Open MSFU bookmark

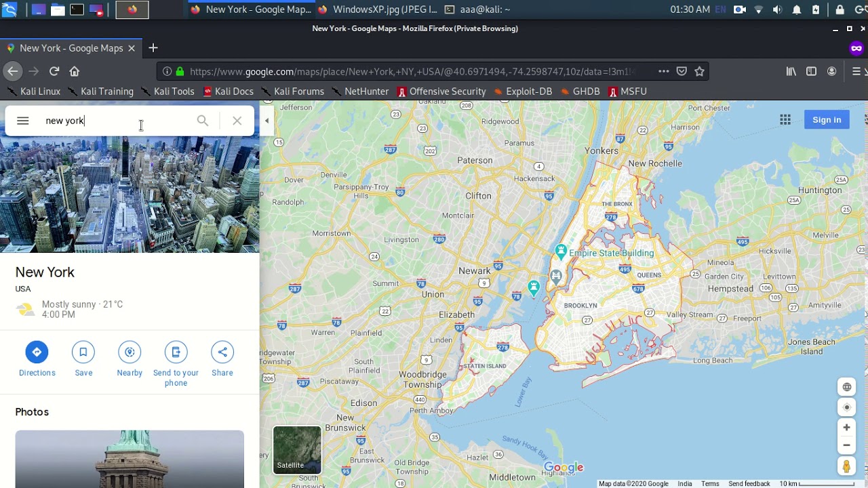point(627,91)
